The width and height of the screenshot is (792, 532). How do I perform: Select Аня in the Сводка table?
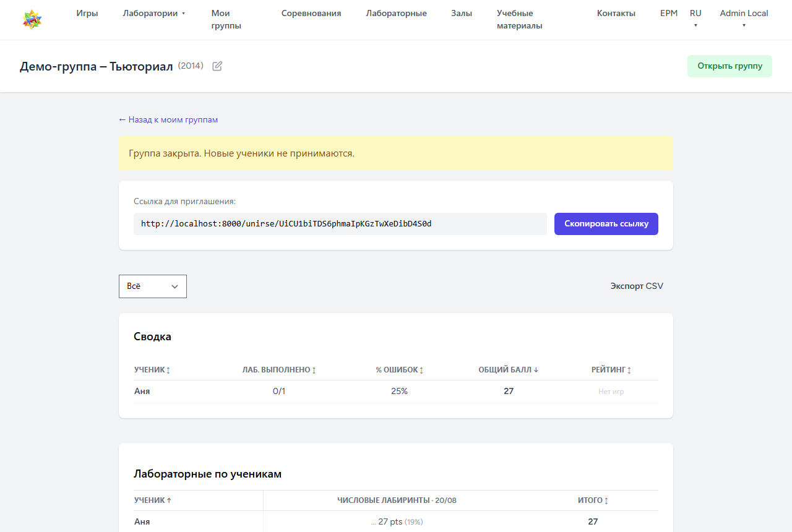tap(142, 392)
